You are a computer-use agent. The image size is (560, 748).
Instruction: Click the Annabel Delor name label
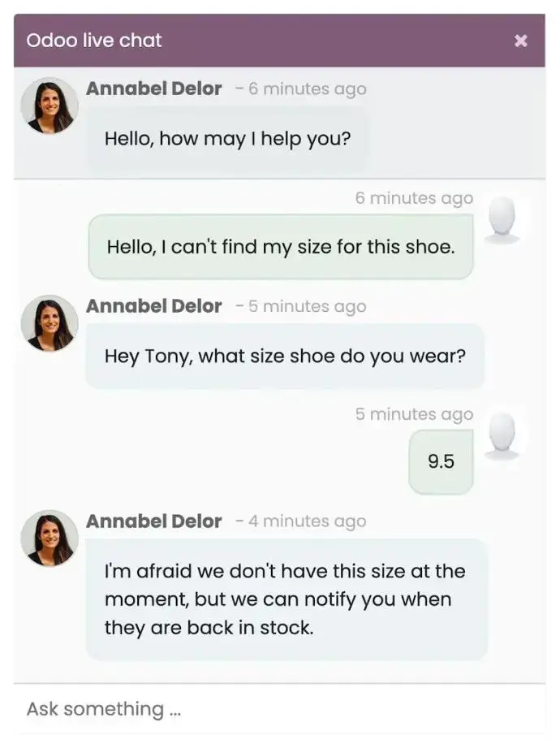(x=153, y=89)
